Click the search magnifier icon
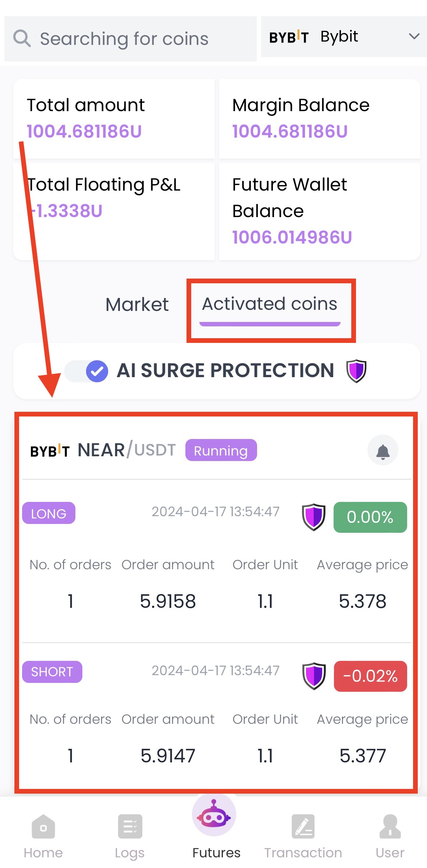The height and width of the screenshot is (868, 427). pyautogui.click(x=22, y=38)
